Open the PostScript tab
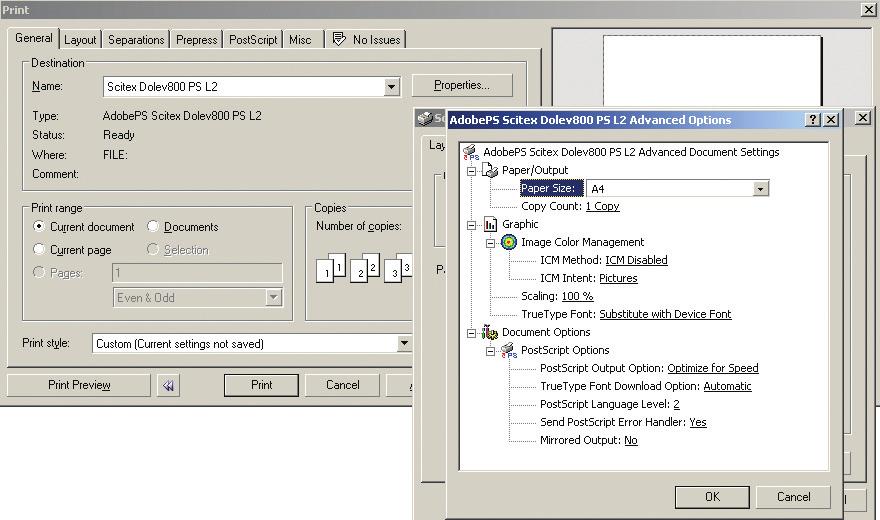 [253, 40]
